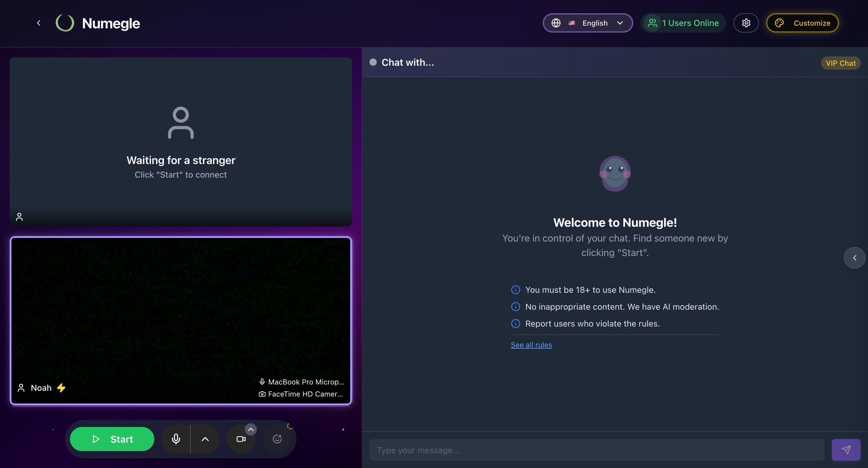Click the lightning bolt badge next to Noah

[x=61, y=388]
